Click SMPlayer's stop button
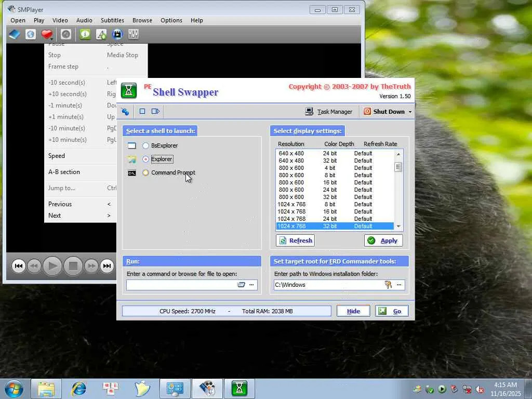The image size is (532, 399). [73, 266]
